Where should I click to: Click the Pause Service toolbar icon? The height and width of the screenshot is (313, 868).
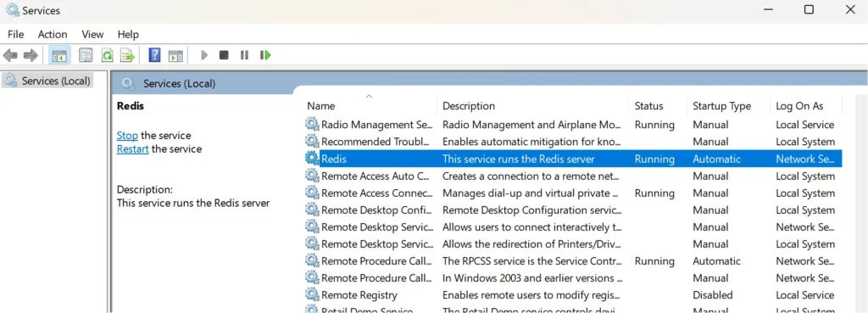(244, 55)
